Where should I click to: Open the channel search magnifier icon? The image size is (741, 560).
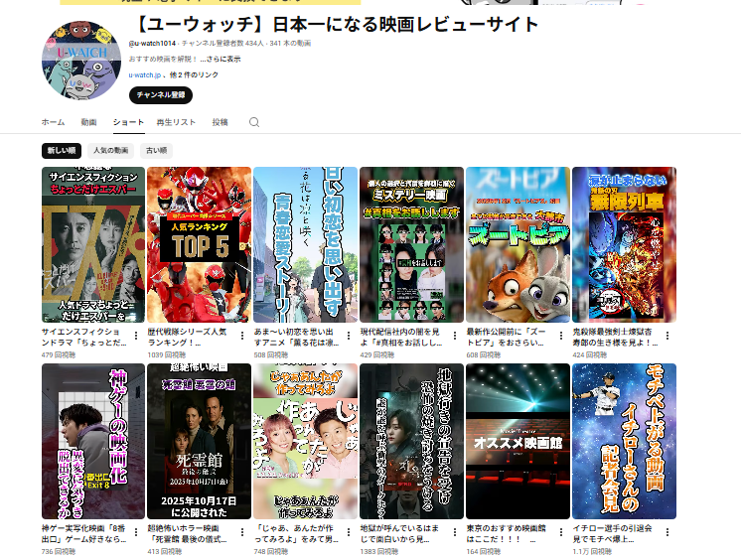254,122
